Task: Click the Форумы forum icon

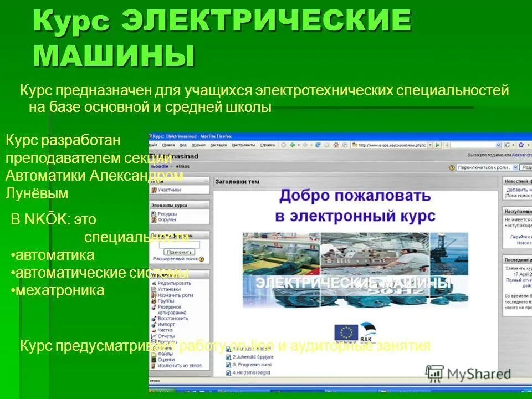Action: coord(154,220)
